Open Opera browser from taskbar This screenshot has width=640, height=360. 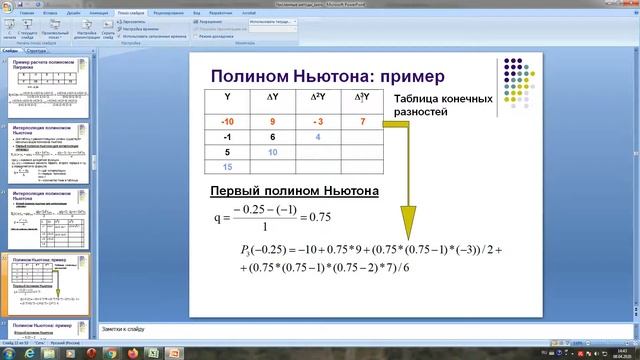coord(91,353)
